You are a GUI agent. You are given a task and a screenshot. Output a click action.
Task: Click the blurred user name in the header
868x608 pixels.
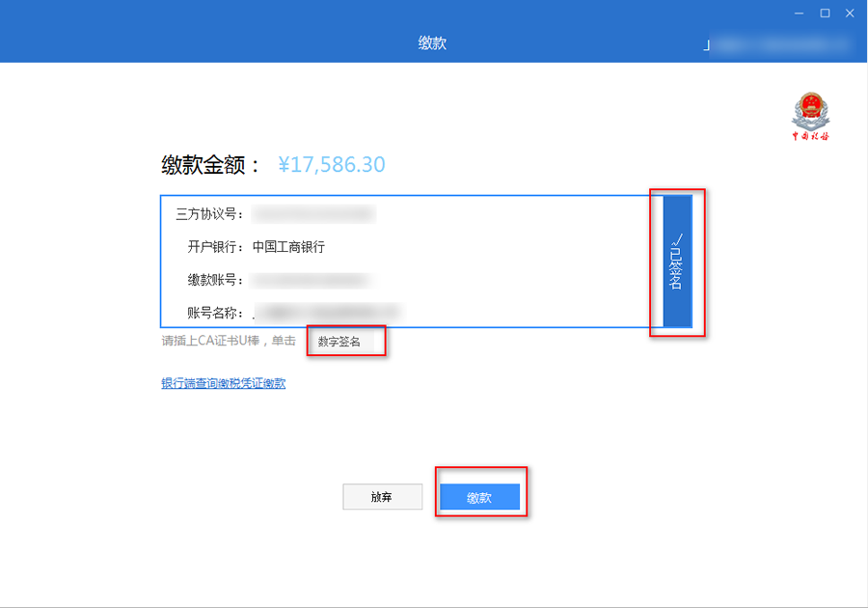point(779,44)
